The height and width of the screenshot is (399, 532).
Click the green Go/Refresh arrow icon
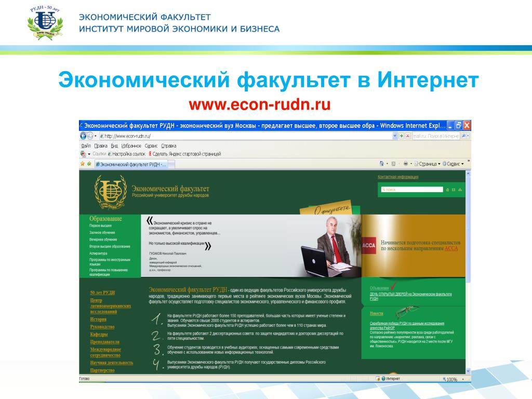point(401,136)
